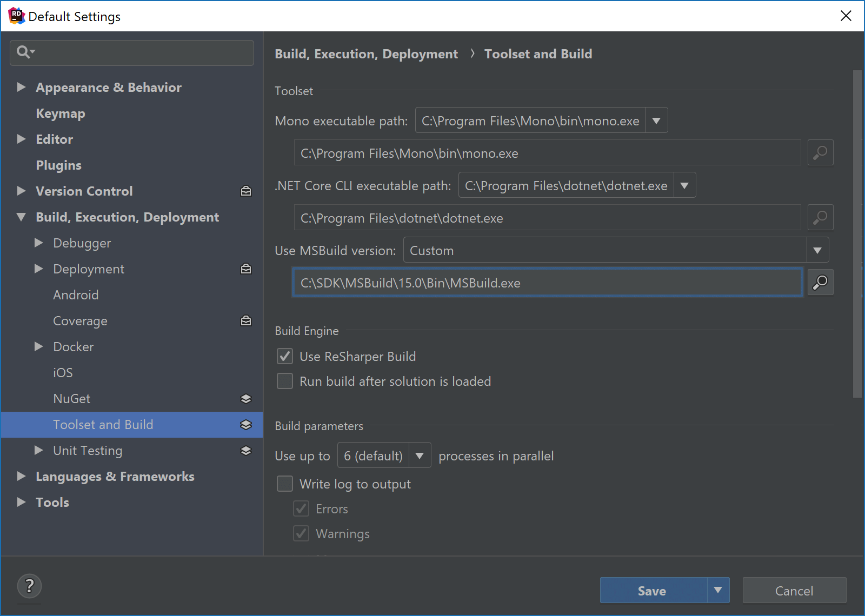Click the Rider logo icon in title bar
This screenshot has height=616, width=865.
click(17, 16)
